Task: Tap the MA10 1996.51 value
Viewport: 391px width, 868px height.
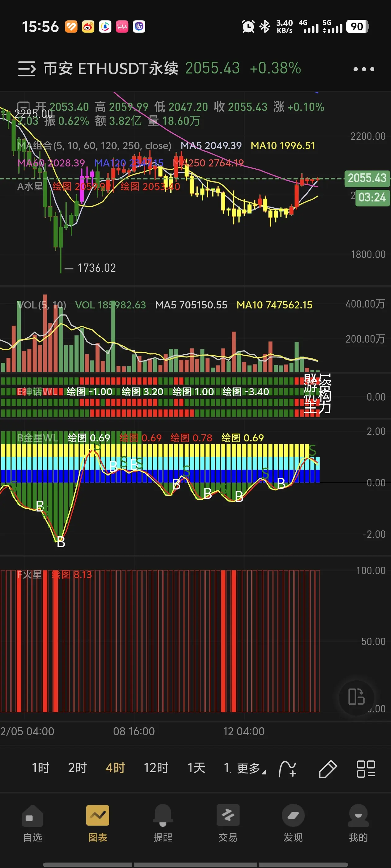Action: 283,146
